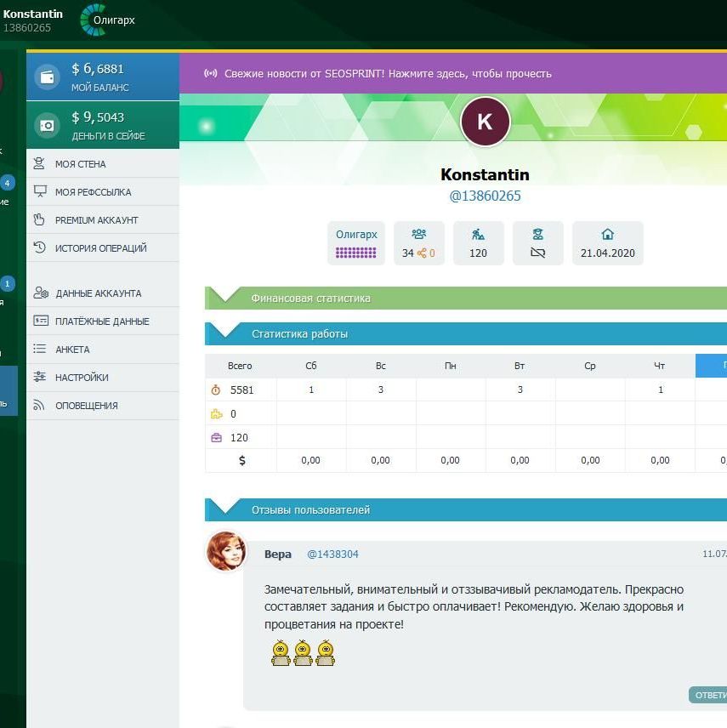Click the total value 5581
This screenshot has width=727, height=728.
[x=241, y=390]
